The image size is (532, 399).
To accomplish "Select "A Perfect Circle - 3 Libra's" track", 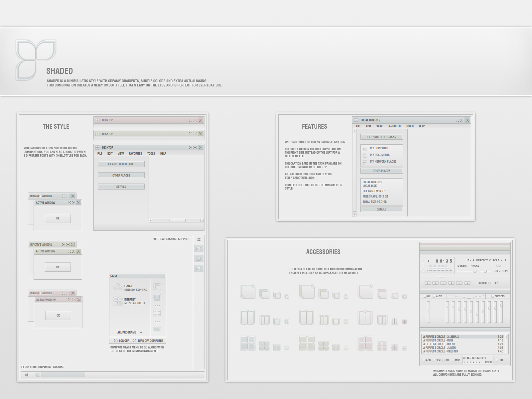I will click(x=463, y=337).
